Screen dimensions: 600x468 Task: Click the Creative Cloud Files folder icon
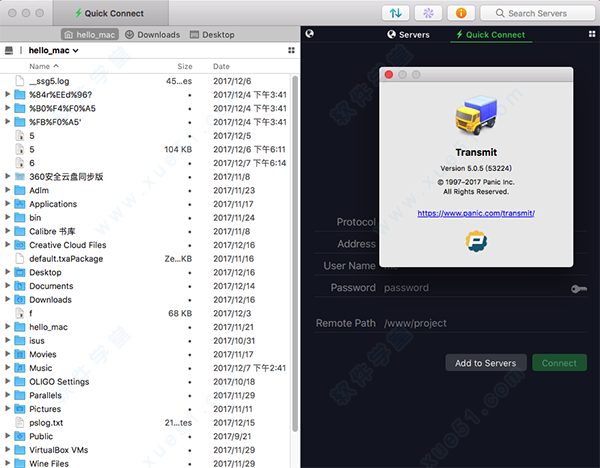[20, 245]
